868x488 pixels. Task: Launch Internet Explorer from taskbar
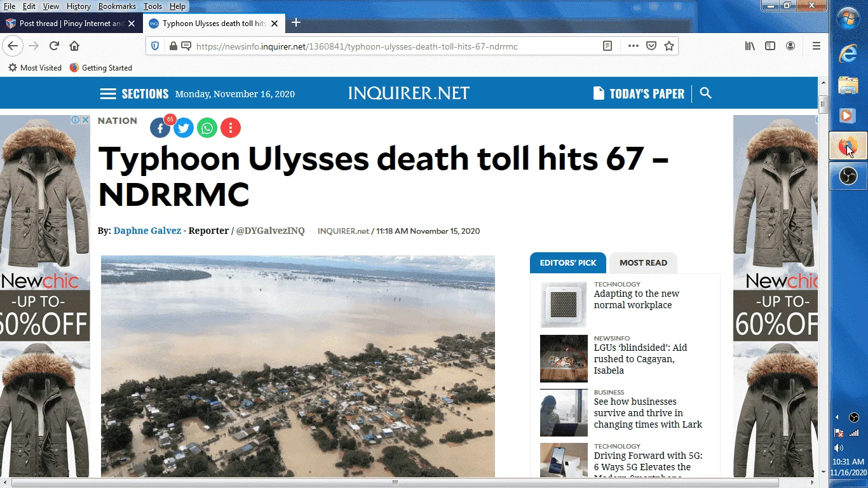point(848,53)
